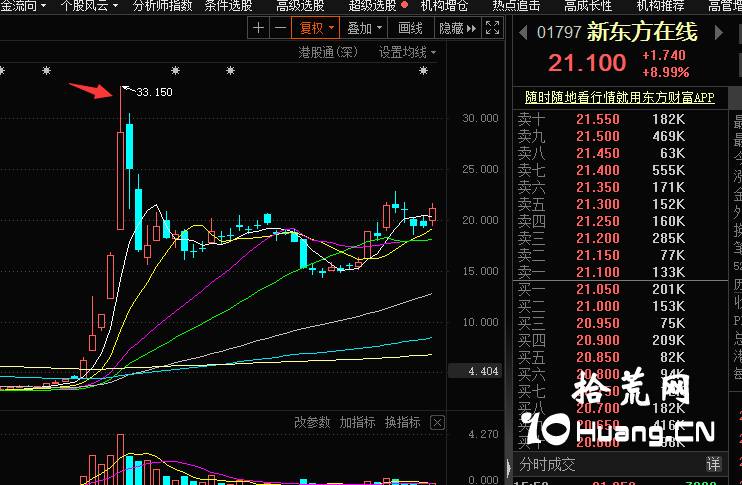Click the 隐藏 panel toggle
The height and width of the screenshot is (485, 742).
457,28
